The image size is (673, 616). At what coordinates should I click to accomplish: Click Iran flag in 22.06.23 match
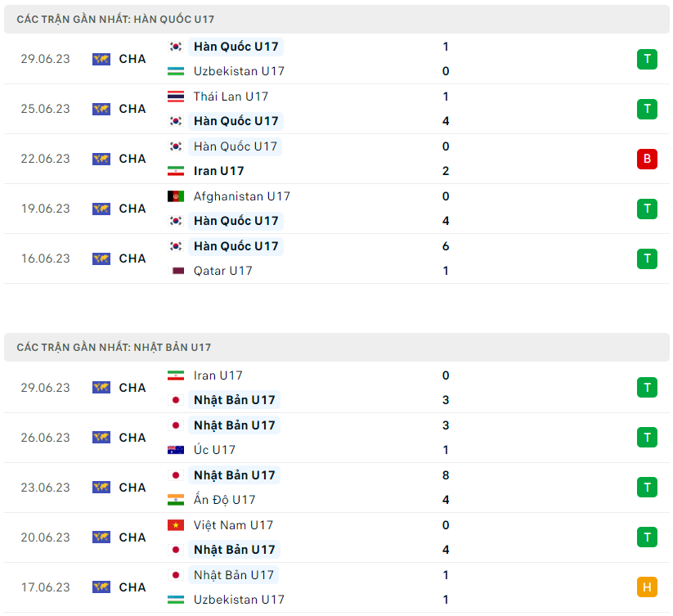(176, 171)
